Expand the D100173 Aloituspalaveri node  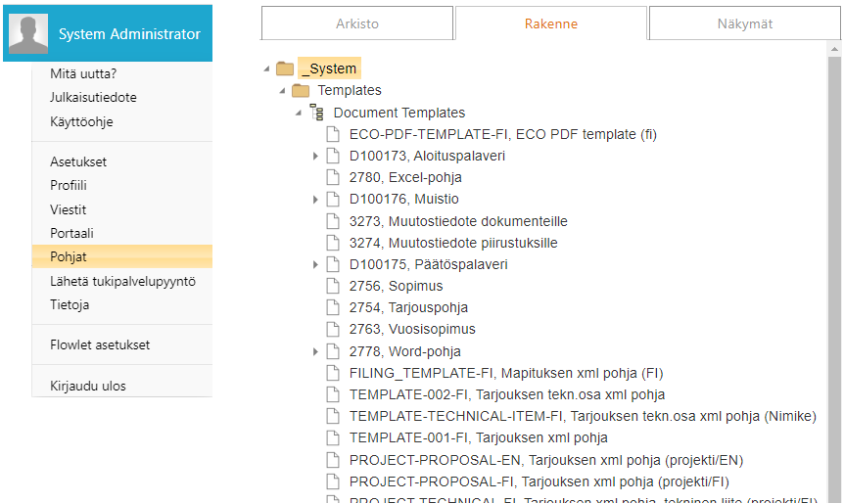315,156
